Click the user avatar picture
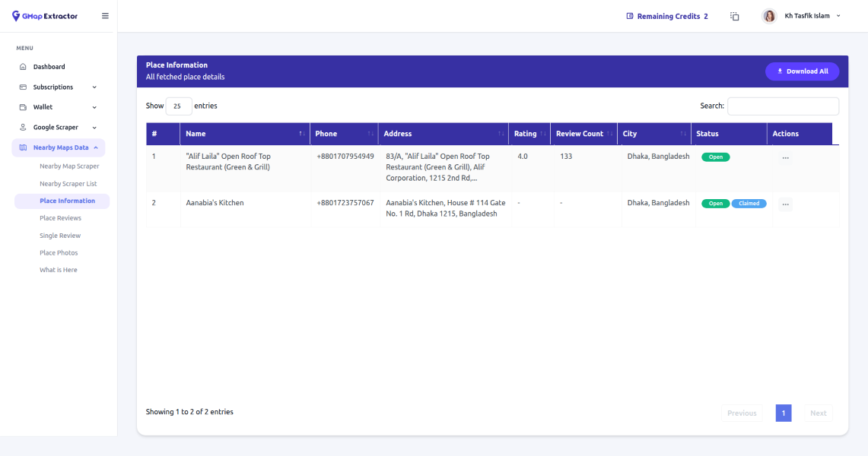This screenshot has width=868, height=456. pyautogui.click(x=769, y=16)
